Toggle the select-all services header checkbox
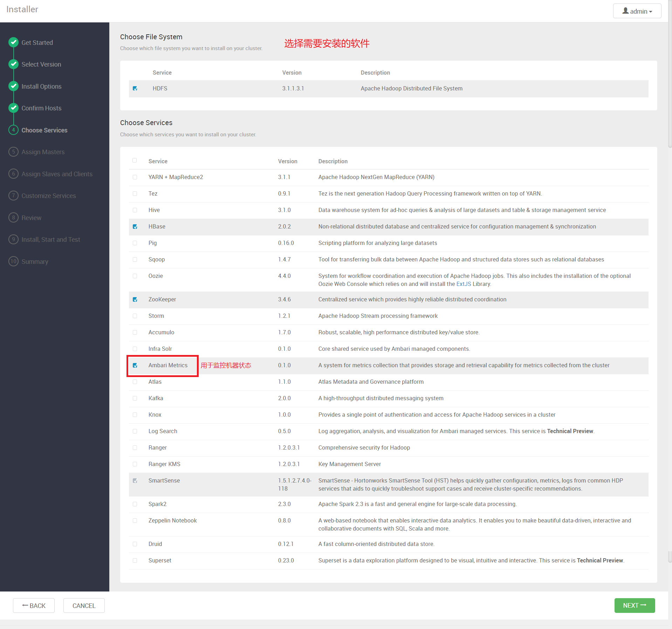This screenshot has width=672, height=629. 135,160
